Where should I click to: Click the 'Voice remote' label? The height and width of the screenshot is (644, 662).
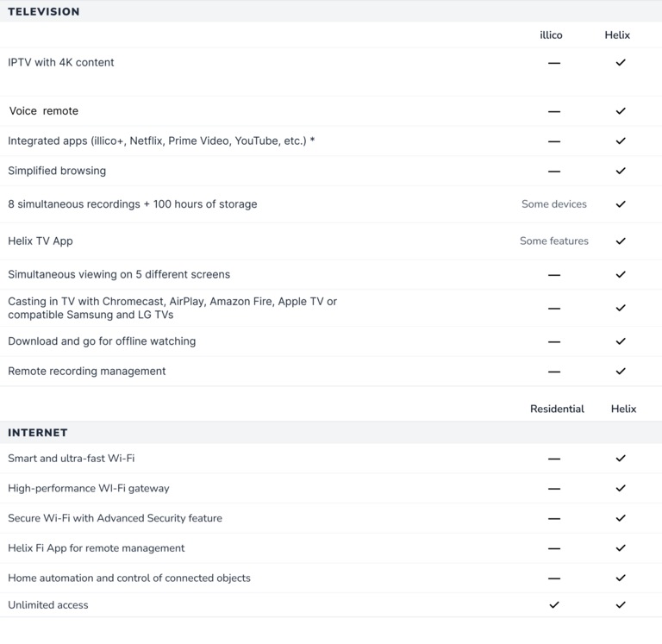(x=43, y=111)
